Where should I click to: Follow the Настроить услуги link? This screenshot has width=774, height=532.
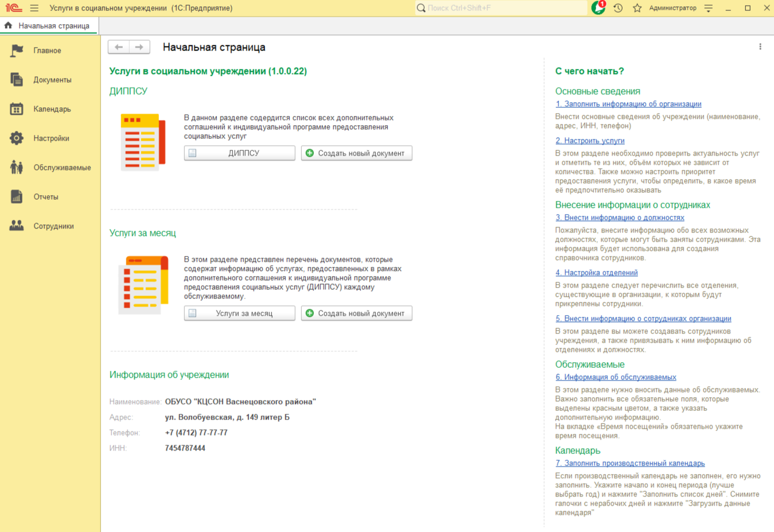tap(590, 141)
